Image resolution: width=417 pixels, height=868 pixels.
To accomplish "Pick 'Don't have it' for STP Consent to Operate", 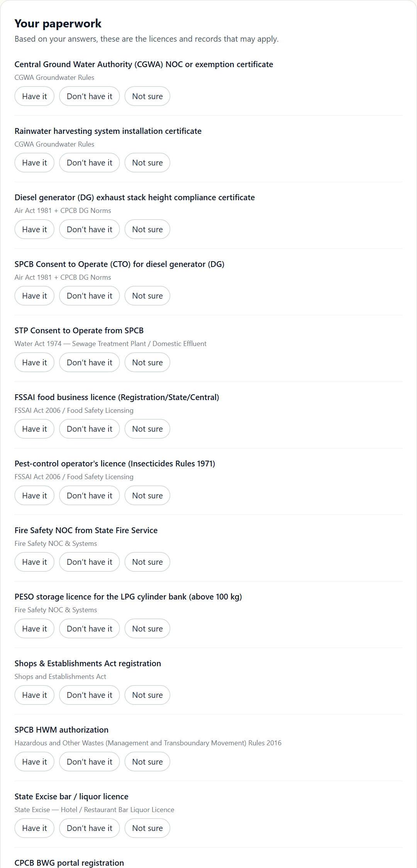I will click(90, 362).
